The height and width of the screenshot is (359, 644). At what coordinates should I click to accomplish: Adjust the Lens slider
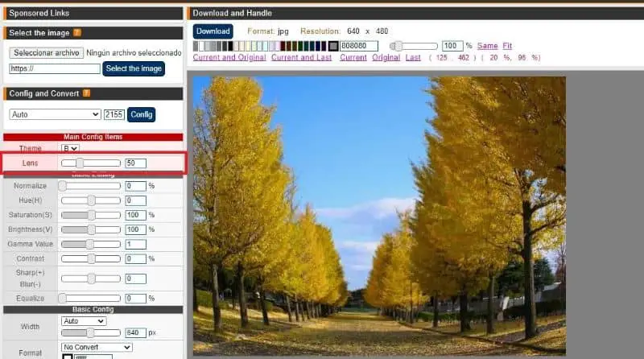[x=91, y=163]
